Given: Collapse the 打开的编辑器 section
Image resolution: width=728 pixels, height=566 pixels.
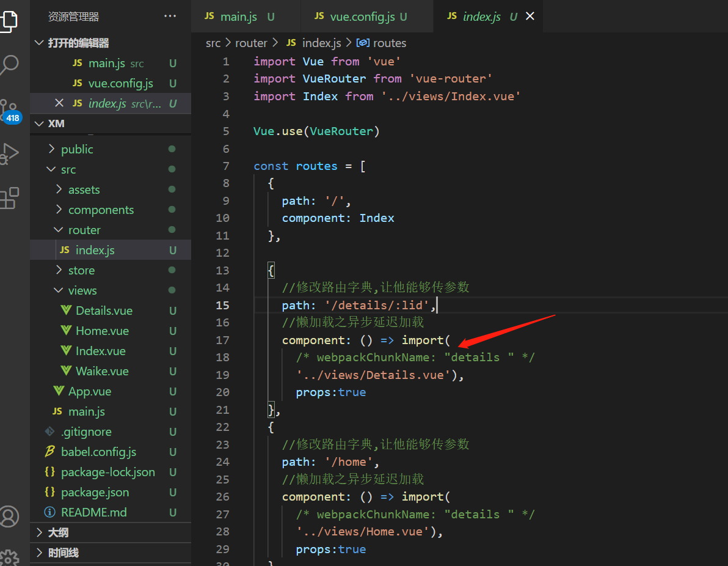Looking at the screenshot, I should point(40,43).
